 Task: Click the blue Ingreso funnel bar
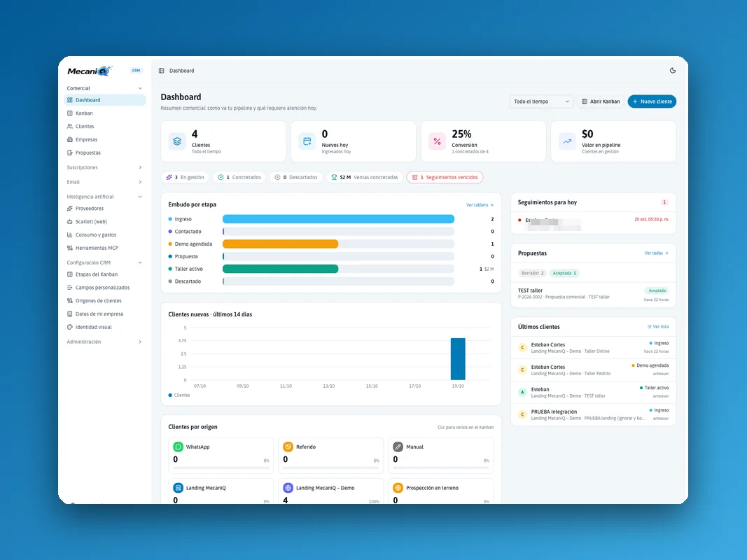point(338,219)
